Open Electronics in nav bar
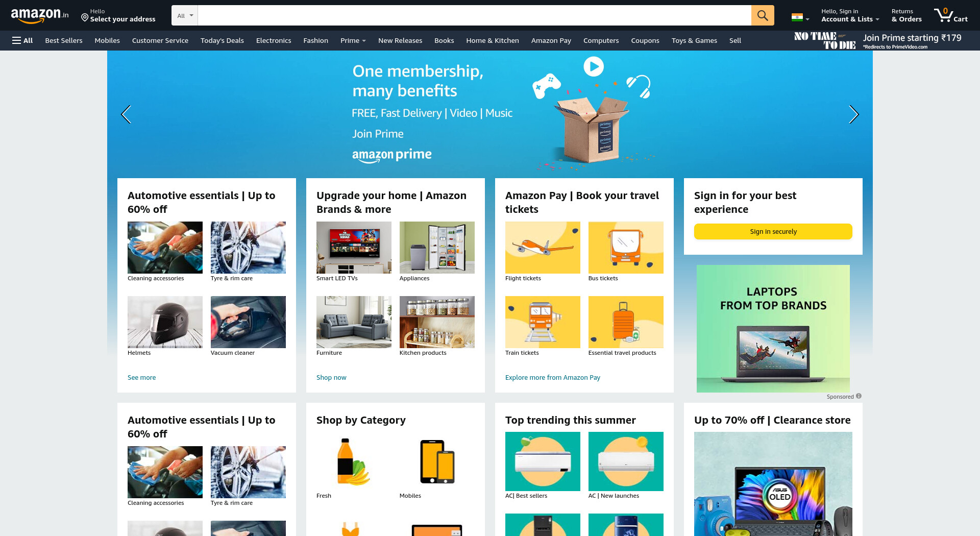Screen dimensions: 980x536 point(274,40)
